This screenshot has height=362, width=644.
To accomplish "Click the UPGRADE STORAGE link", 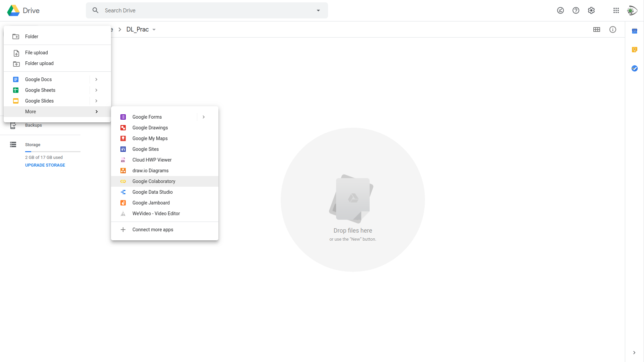I will (45, 165).
